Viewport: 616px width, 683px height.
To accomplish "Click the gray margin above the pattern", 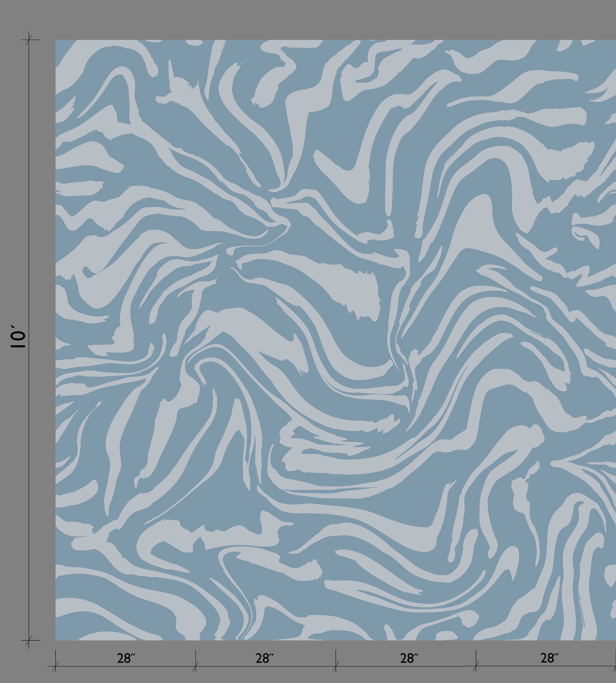I will coord(305,19).
